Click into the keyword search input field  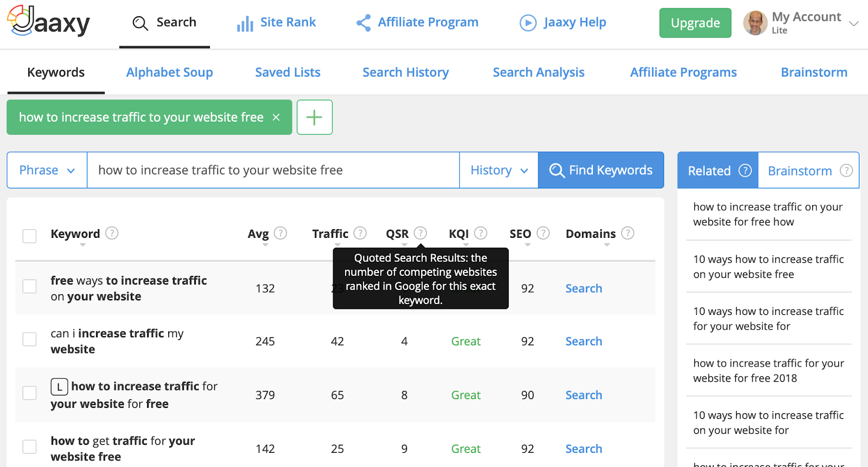pyautogui.click(x=273, y=171)
